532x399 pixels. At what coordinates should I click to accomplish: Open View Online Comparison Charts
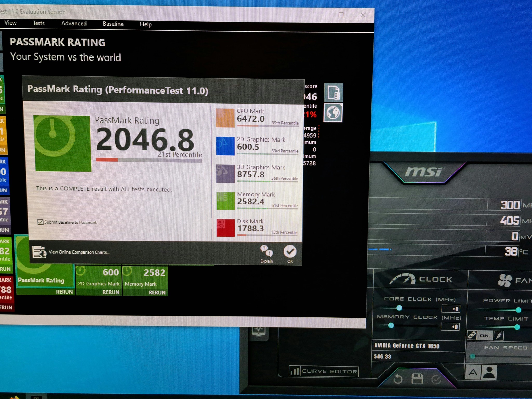pos(71,252)
